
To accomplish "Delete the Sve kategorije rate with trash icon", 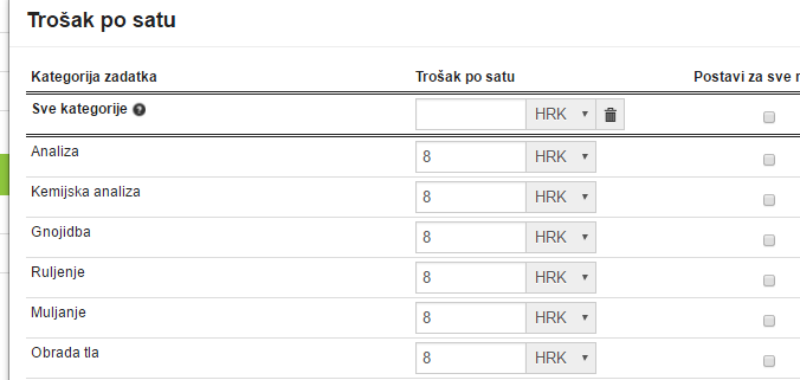I will (x=610, y=115).
